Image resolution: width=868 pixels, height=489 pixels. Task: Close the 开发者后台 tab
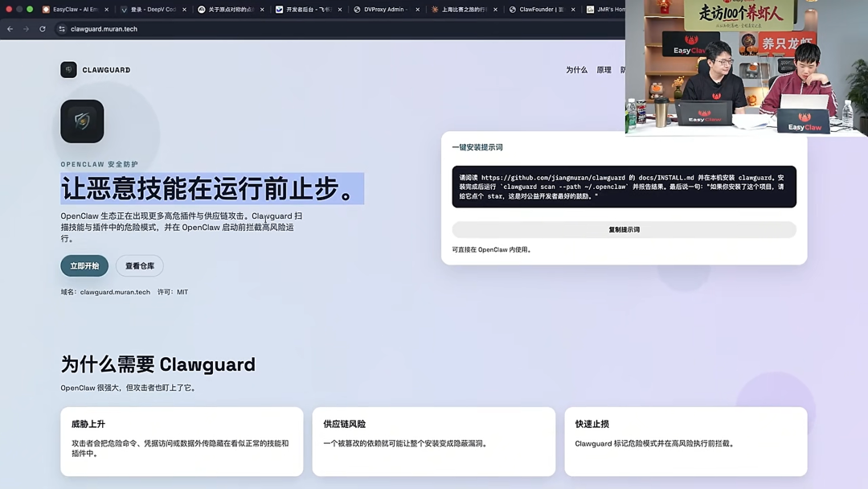[340, 10]
